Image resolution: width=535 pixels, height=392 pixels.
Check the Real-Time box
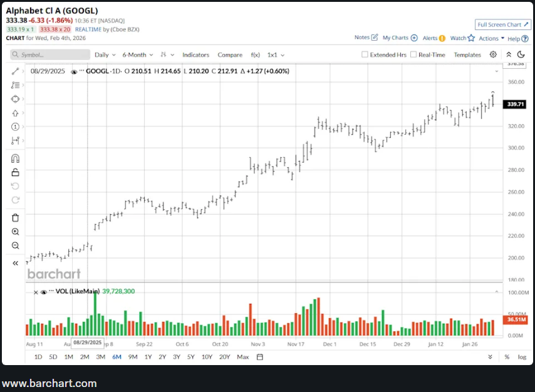click(x=413, y=54)
